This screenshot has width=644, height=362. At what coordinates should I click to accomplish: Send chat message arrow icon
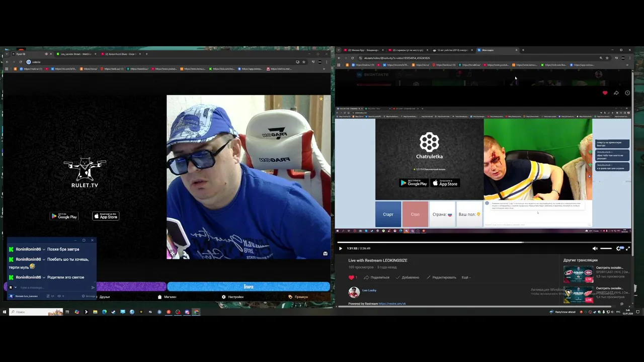pos(93,288)
